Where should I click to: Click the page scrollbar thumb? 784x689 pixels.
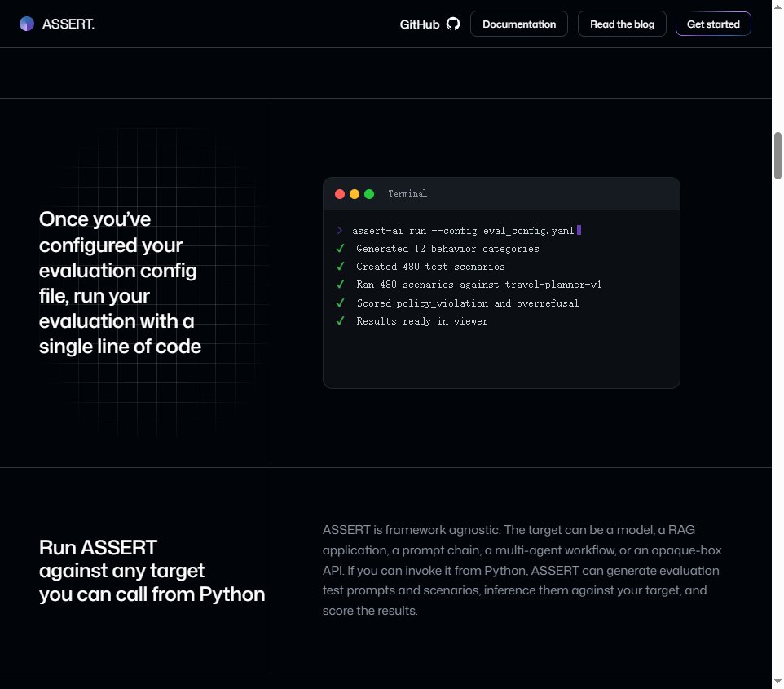pyautogui.click(x=777, y=156)
